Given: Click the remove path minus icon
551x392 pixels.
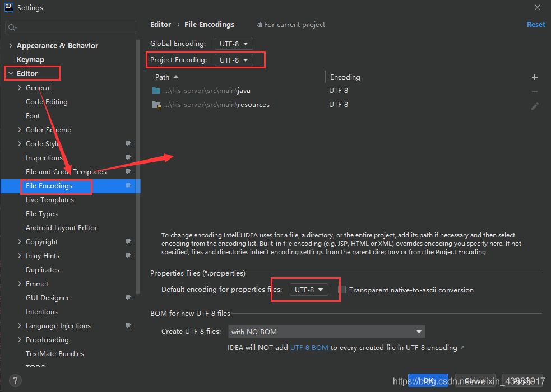Looking at the screenshot, I should coord(535,92).
